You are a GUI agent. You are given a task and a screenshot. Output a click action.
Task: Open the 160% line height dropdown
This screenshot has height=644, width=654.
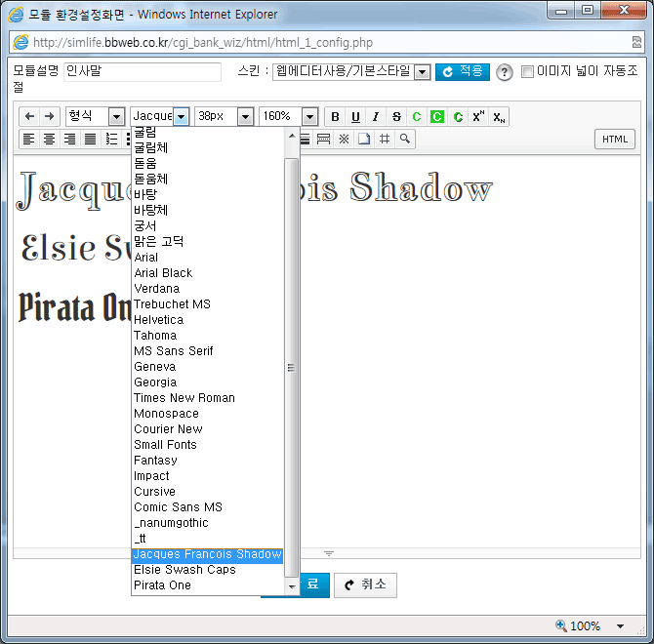(x=289, y=116)
